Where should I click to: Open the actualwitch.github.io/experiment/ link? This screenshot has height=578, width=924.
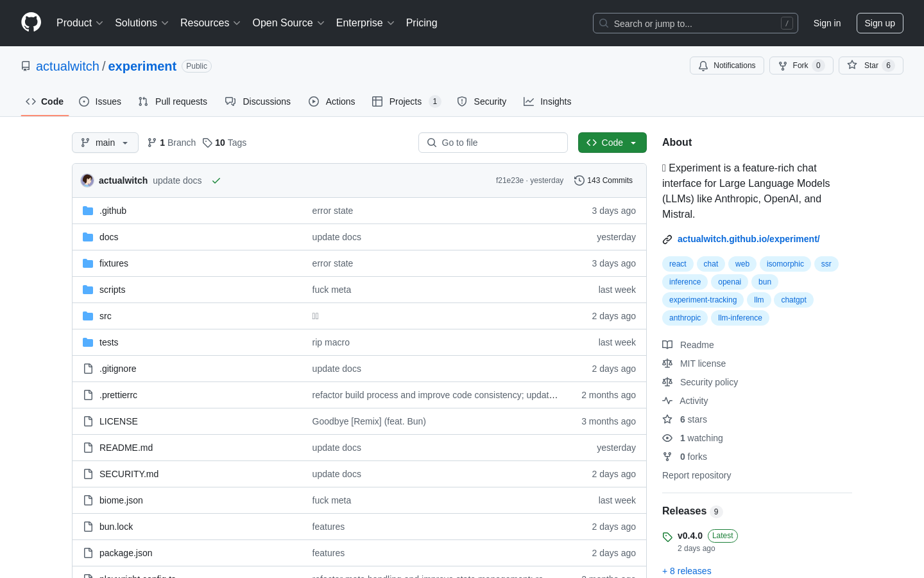coord(749,239)
